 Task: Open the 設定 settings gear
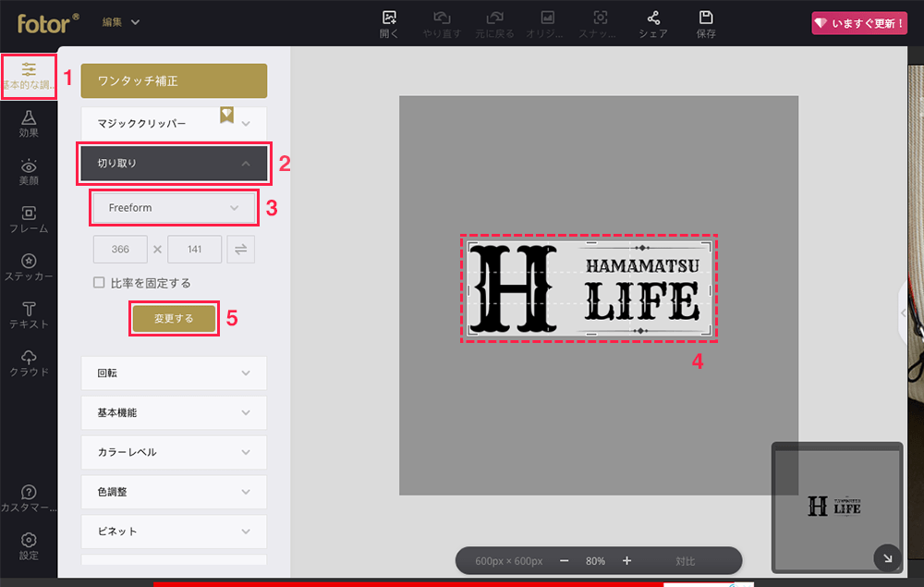tap(29, 545)
